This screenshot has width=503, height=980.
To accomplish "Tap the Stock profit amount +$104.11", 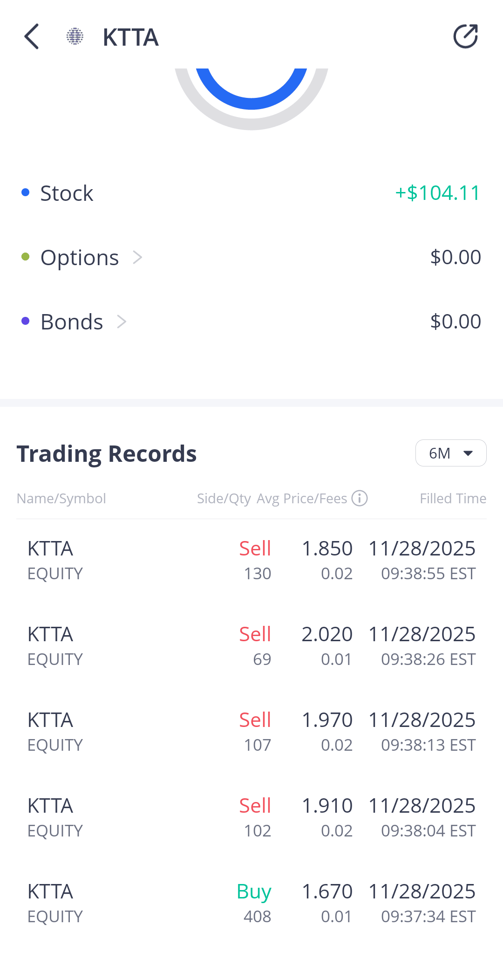I will (x=437, y=193).
